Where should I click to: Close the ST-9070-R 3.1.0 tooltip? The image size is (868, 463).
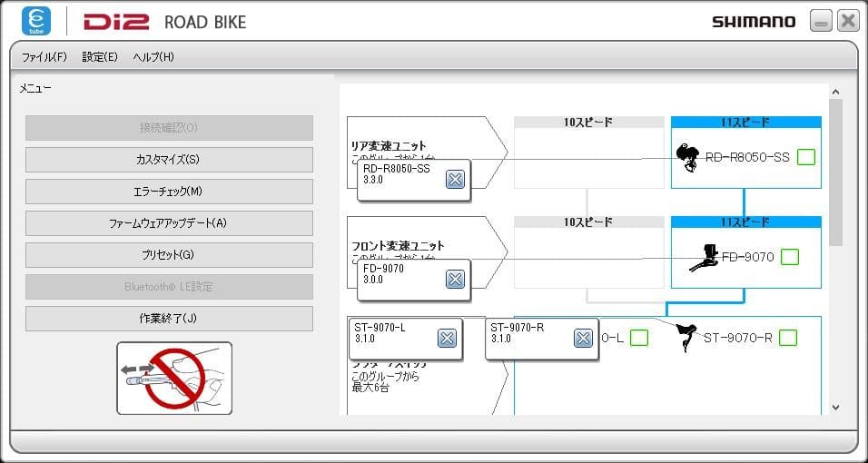(583, 338)
